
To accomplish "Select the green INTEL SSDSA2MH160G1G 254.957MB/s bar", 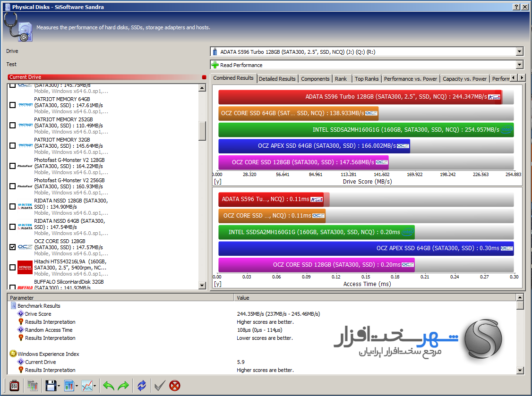I will tap(366, 130).
